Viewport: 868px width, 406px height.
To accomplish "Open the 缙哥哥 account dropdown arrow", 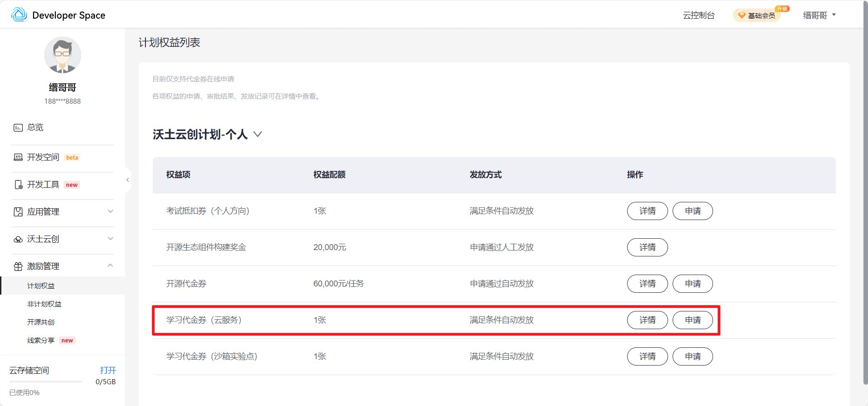I will (834, 15).
